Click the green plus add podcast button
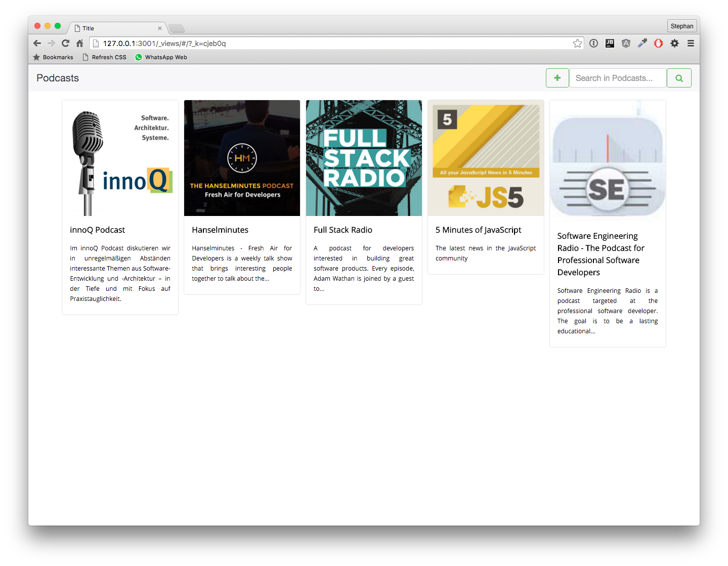 [x=557, y=78]
